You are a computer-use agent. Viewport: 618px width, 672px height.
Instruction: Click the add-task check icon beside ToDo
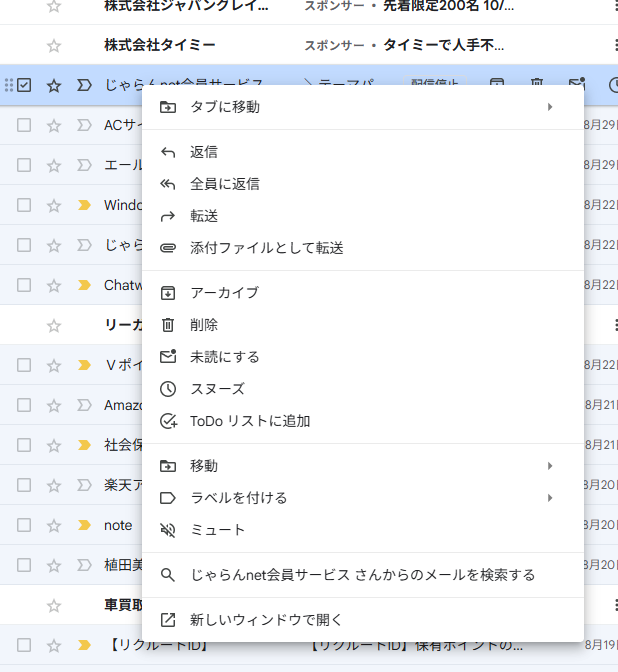pyautogui.click(x=168, y=421)
